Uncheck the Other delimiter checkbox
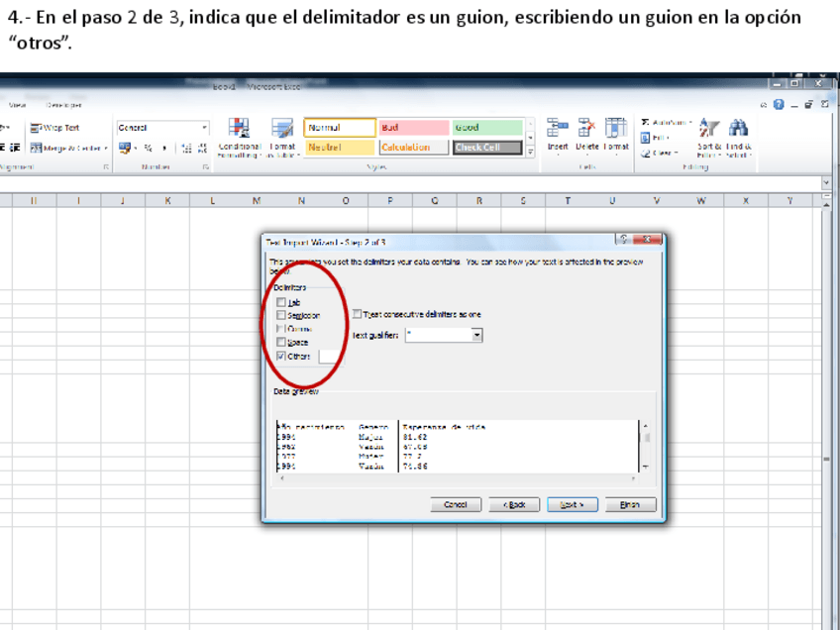Viewport: 840px width, 630px height. [x=282, y=356]
